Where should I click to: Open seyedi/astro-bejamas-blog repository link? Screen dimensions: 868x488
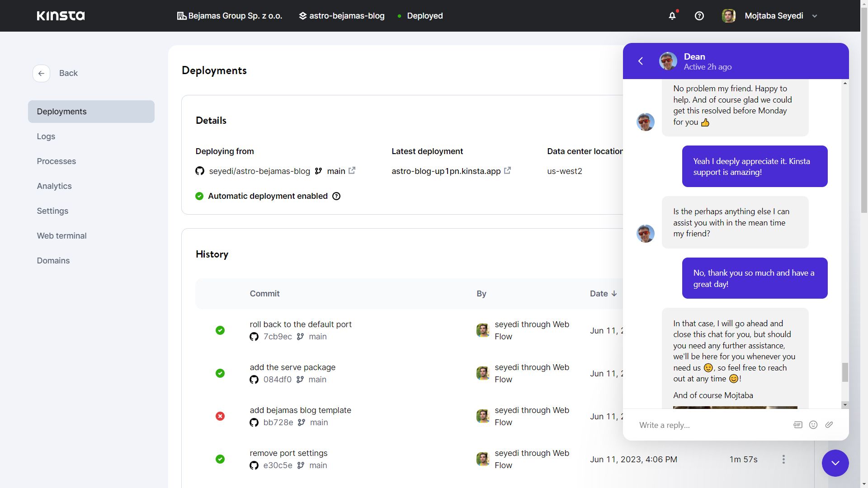259,171
